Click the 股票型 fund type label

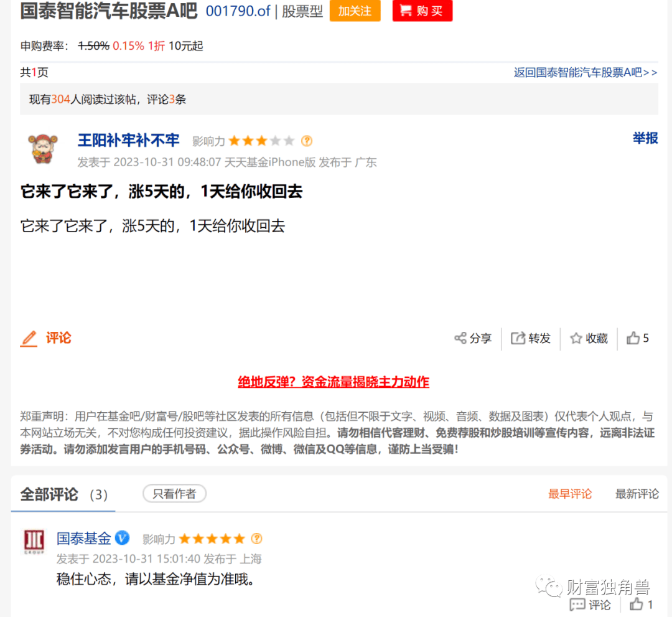(x=302, y=12)
